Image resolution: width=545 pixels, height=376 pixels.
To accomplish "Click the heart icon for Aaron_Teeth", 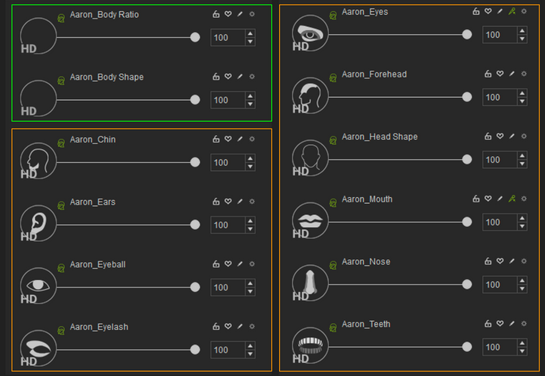I will click(x=500, y=324).
